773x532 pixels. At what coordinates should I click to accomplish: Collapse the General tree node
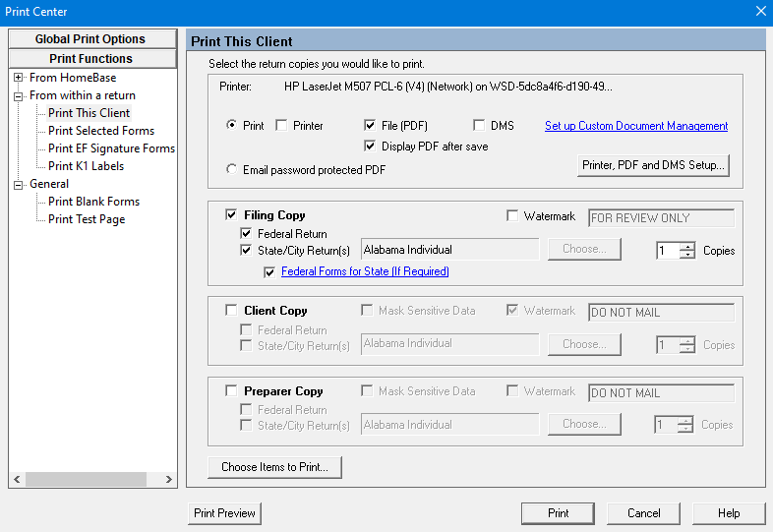tap(19, 184)
